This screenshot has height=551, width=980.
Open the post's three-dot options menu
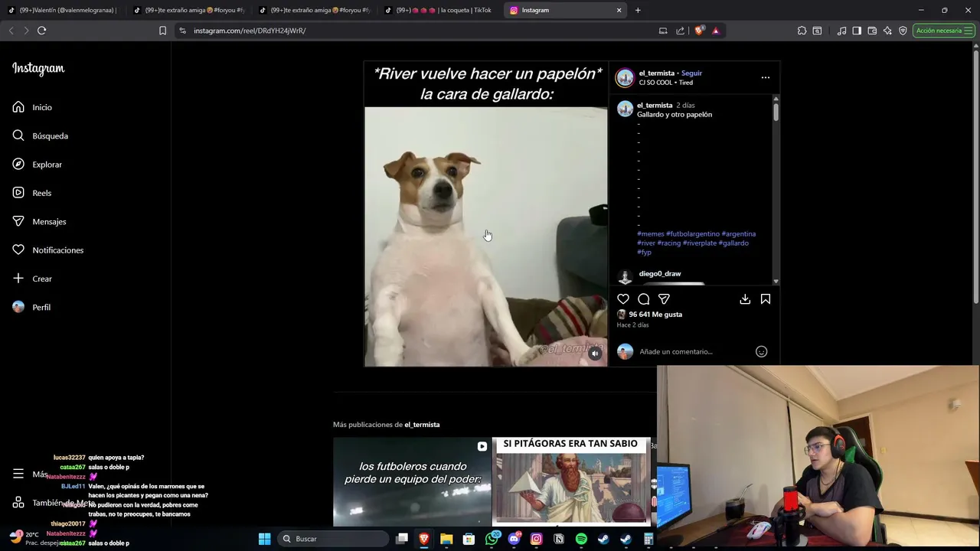[x=765, y=77]
